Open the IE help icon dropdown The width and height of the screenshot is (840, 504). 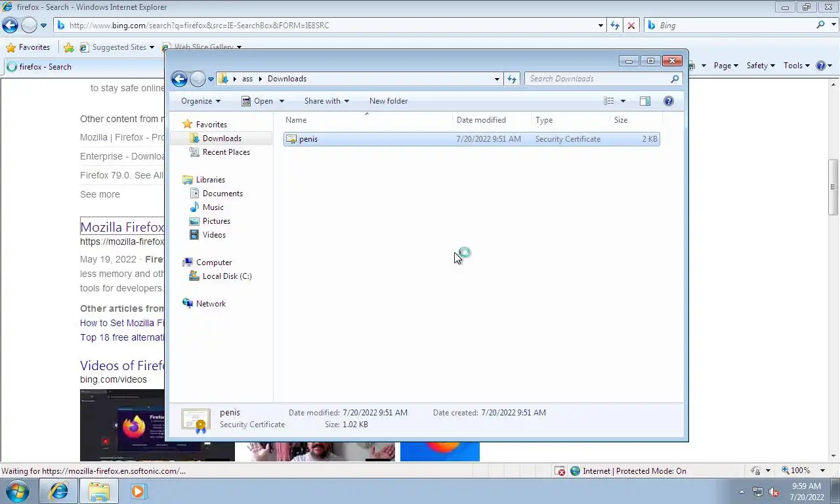(x=824, y=66)
